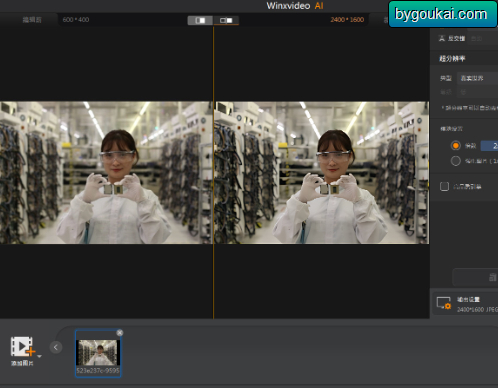Click the left chevron beside the thumbnail strip
The height and width of the screenshot is (388, 498).
click(56, 347)
